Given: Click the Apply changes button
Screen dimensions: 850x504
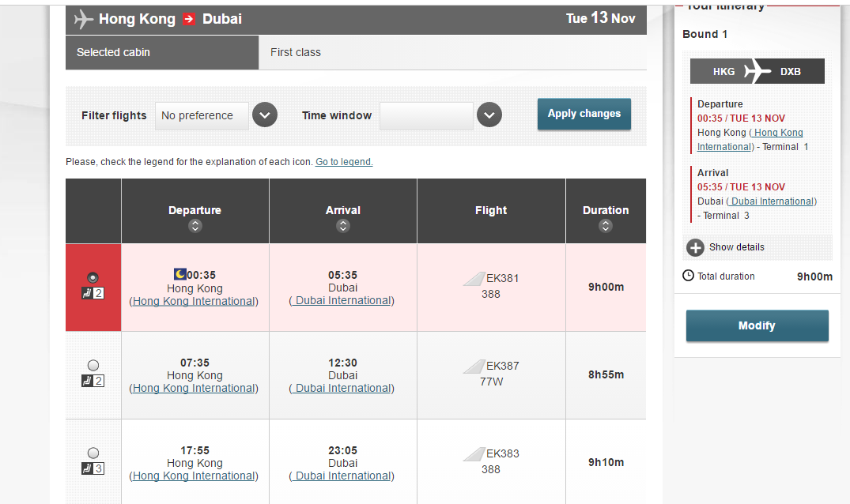Looking at the screenshot, I should 584,114.
